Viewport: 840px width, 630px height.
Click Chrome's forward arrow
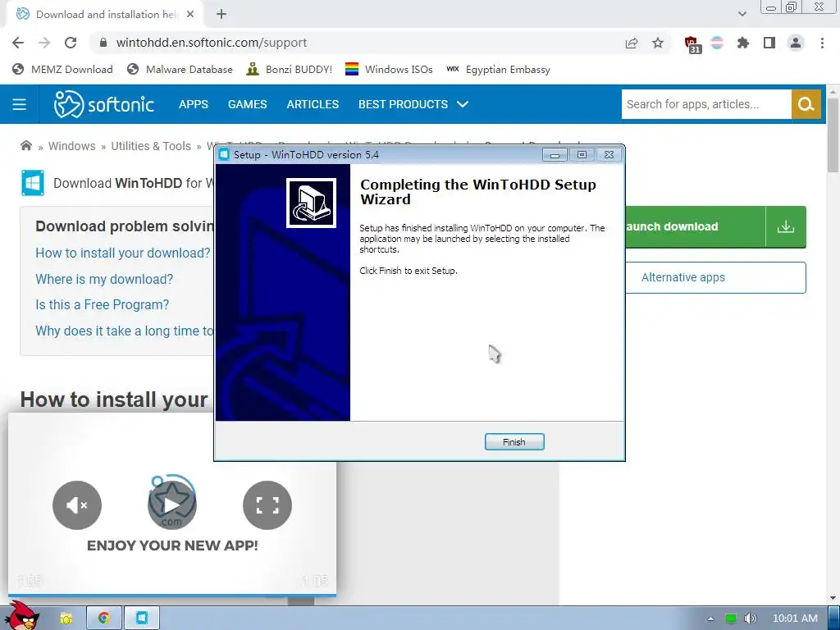click(x=44, y=43)
